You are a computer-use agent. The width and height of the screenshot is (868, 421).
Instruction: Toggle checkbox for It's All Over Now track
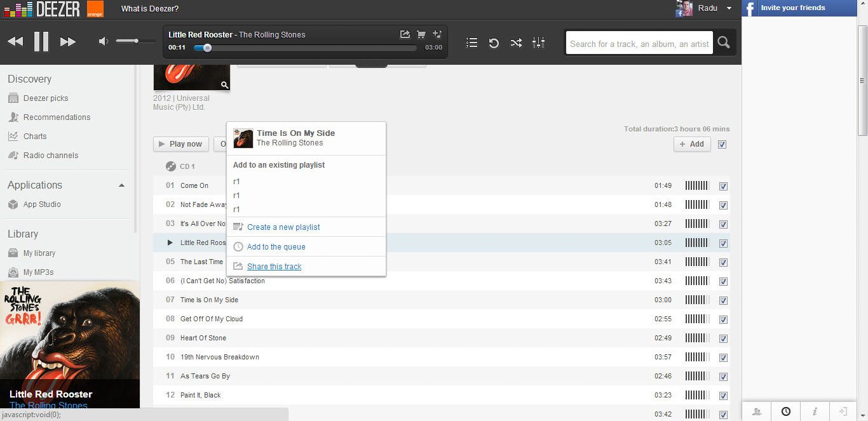tap(723, 224)
